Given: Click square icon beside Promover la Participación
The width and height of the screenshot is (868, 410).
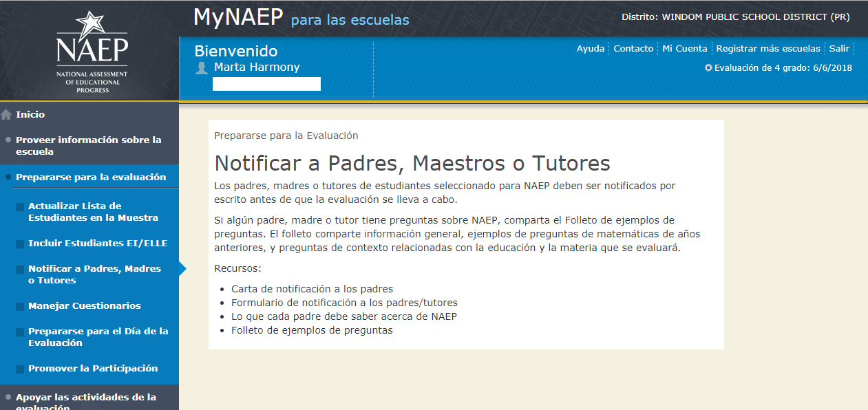Looking at the screenshot, I should pos(20,369).
